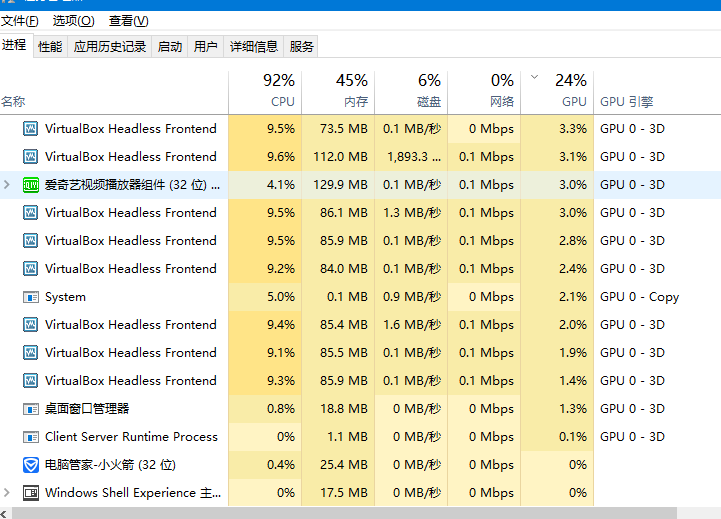Click the 爱奇艺视频播放器组件 process icon
Image resolution: width=721 pixels, height=519 pixels.
coord(30,185)
